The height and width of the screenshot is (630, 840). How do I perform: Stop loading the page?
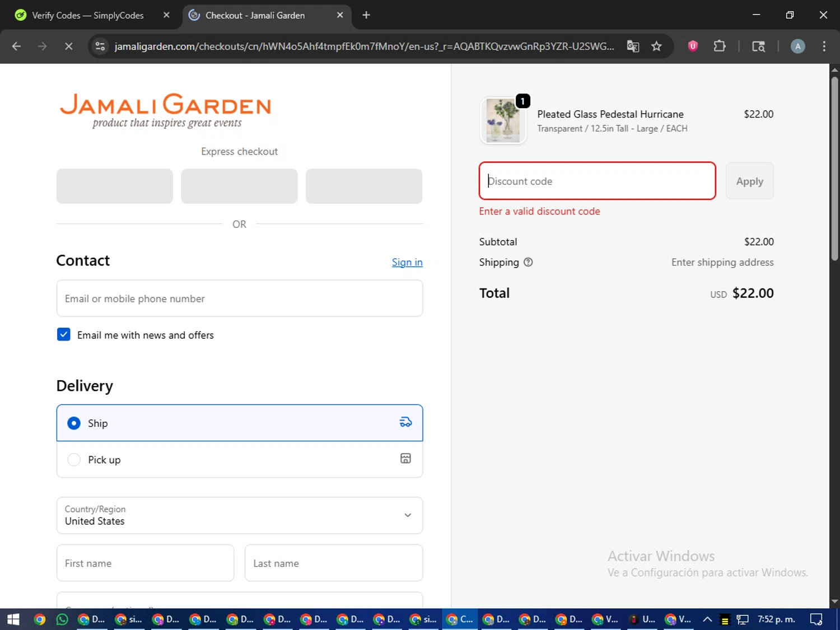pyautogui.click(x=68, y=46)
